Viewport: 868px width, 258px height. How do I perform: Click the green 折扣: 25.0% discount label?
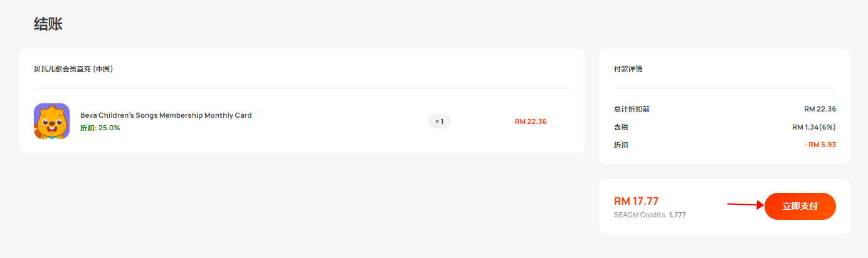pos(100,128)
